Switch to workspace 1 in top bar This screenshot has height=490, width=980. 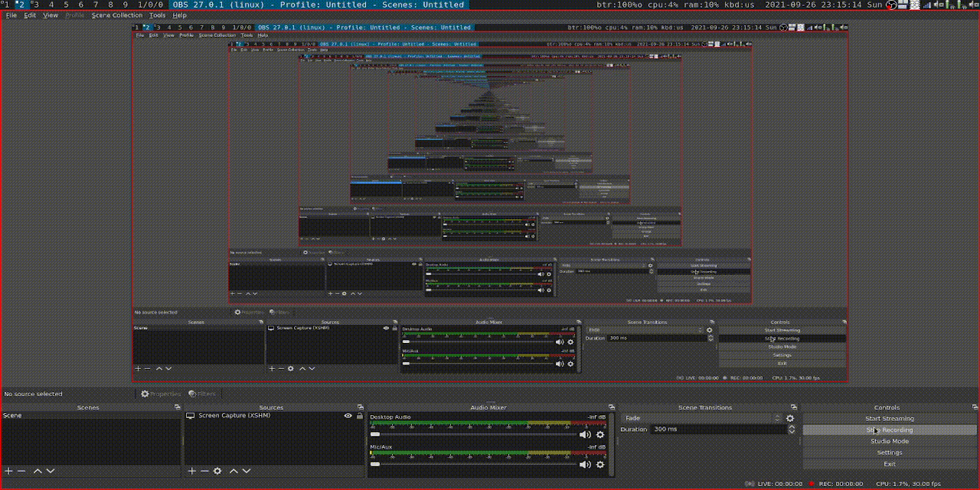(x=6, y=5)
